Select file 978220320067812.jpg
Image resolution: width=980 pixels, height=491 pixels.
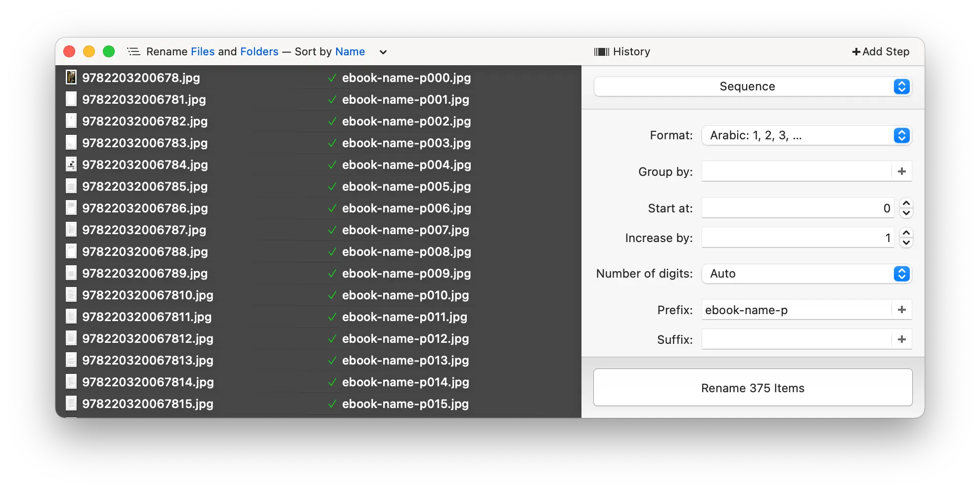[147, 338]
